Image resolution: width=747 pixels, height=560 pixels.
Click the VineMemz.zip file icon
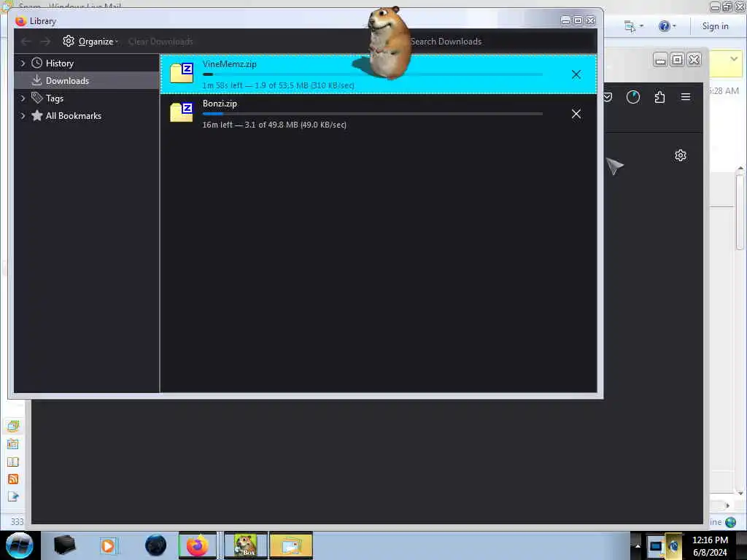point(182,73)
